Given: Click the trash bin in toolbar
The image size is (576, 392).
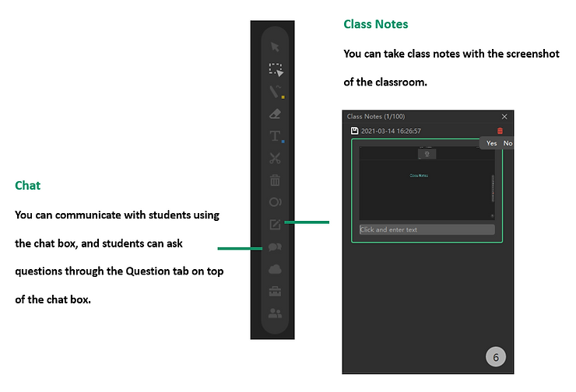Looking at the screenshot, I should [x=275, y=180].
